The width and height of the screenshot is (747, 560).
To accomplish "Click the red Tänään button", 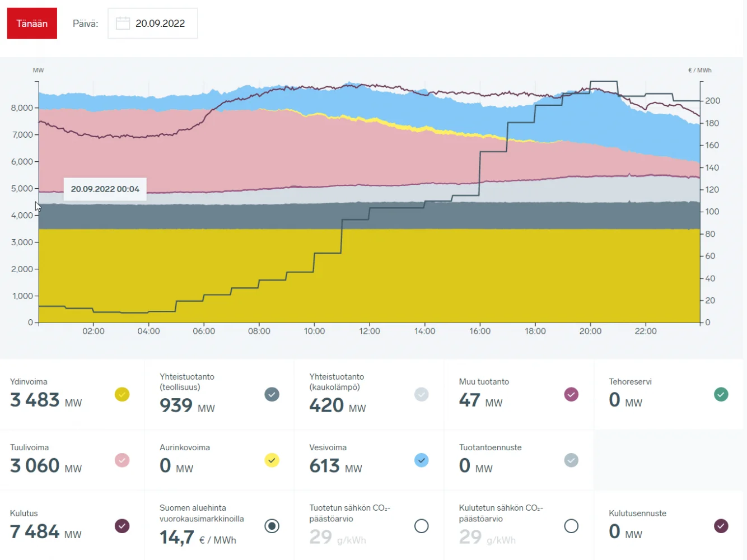I will (x=32, y=24).
